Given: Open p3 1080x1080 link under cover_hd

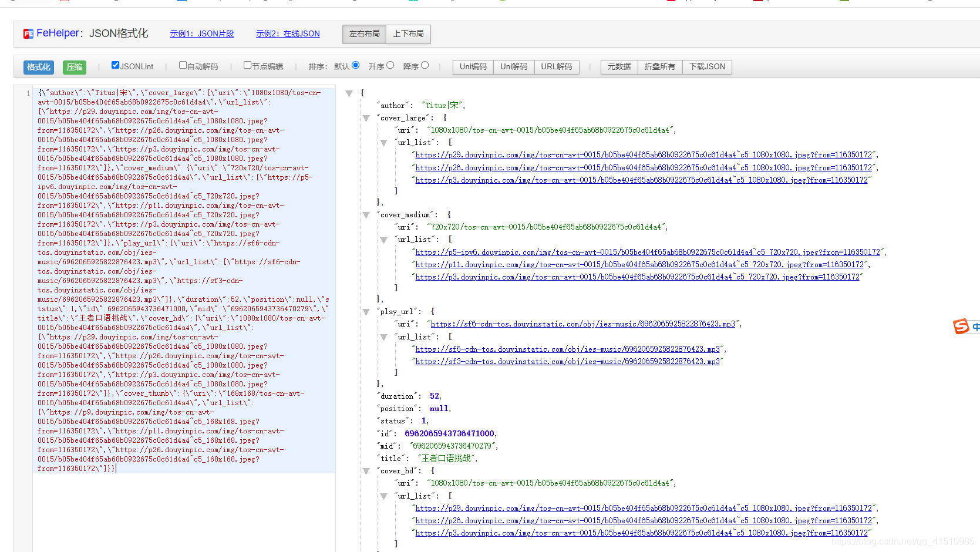Looking at the screenshot, I should (x=641, y=533).
